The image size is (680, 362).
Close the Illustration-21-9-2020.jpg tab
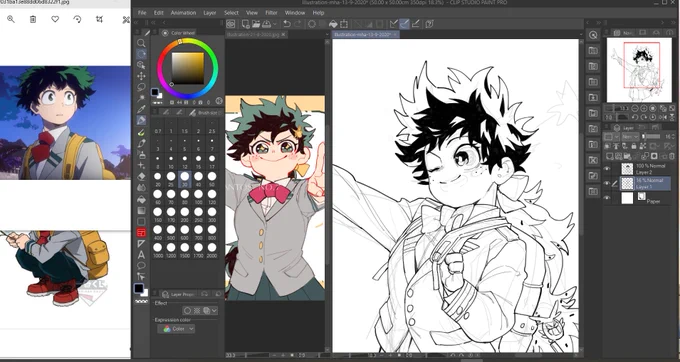pyautogui.click(x=284, y=34)
